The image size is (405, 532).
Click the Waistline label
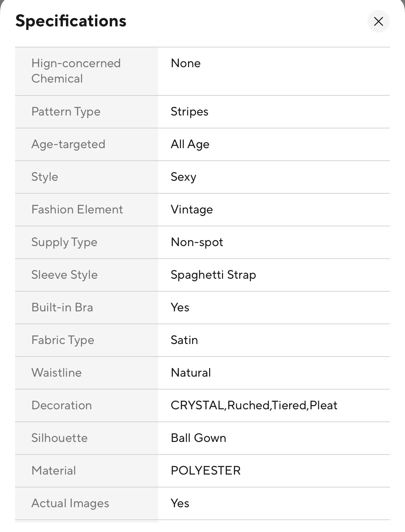click(57, 373)
